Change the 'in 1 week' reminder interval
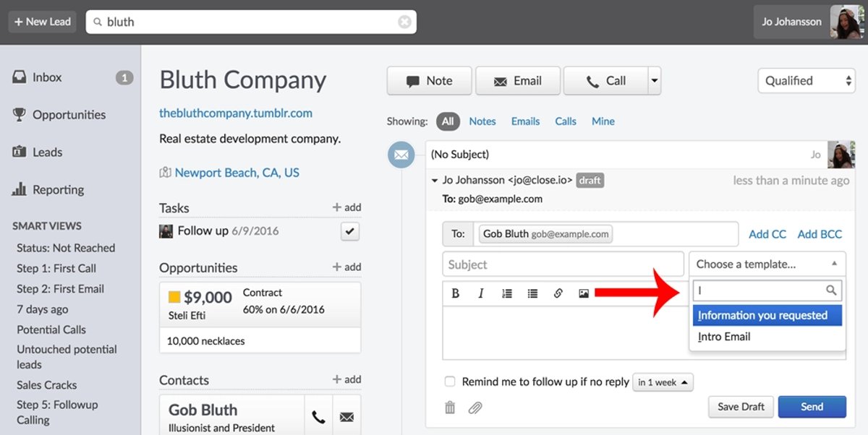Image resolution: width=868 pixels, height=435 pixels. 663,382
